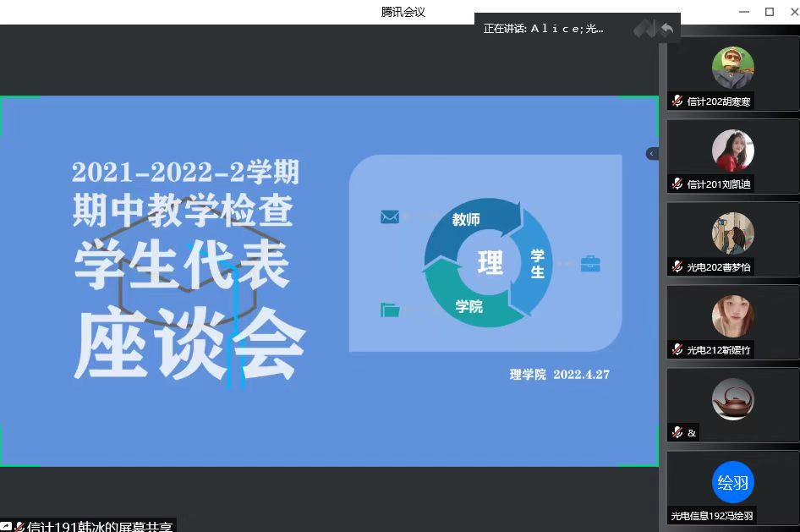Collapse the participant video sidebar using the arrow
The image size is (800, 532).
(652, 154)
